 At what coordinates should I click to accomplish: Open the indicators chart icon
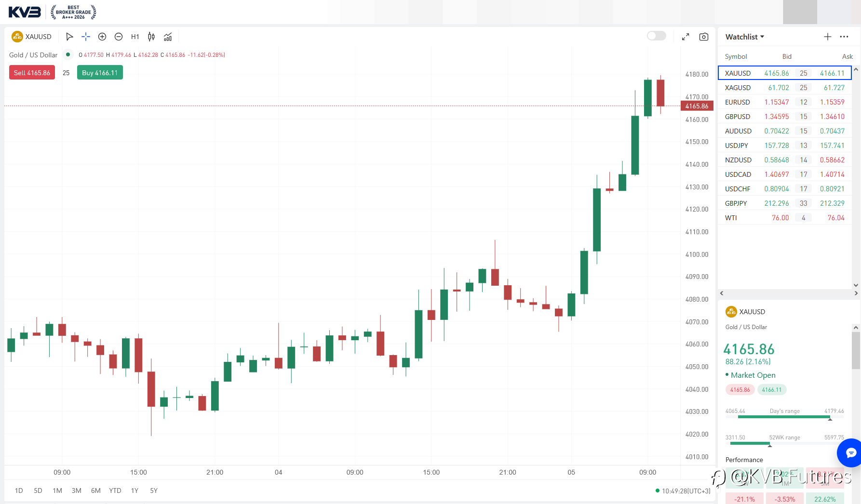[168, 37]
